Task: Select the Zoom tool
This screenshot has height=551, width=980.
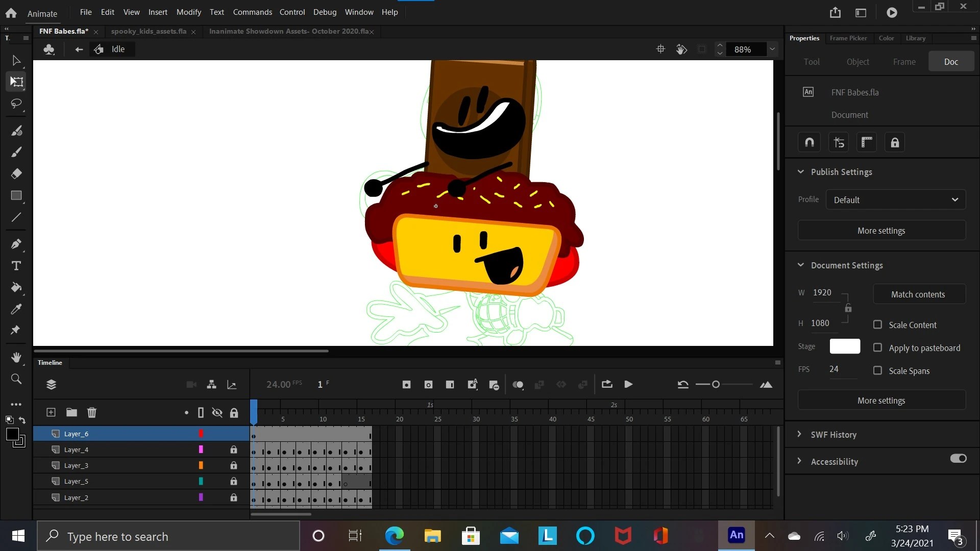Action: (16, 379)
